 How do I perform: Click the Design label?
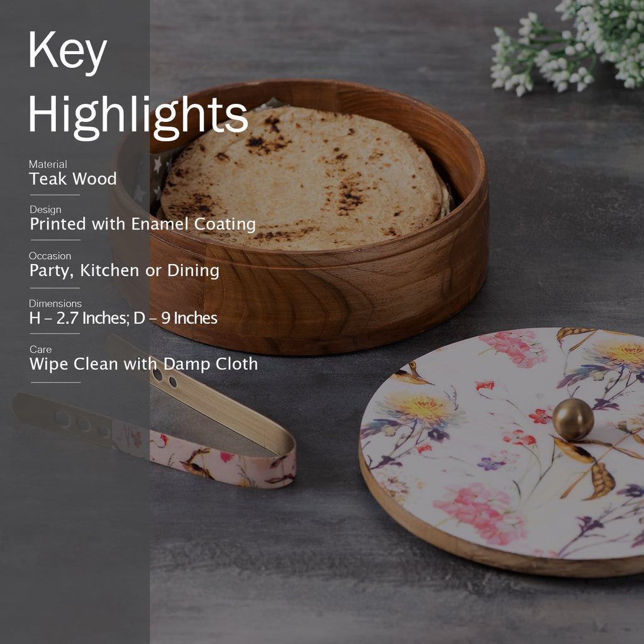tap(45, 210)
